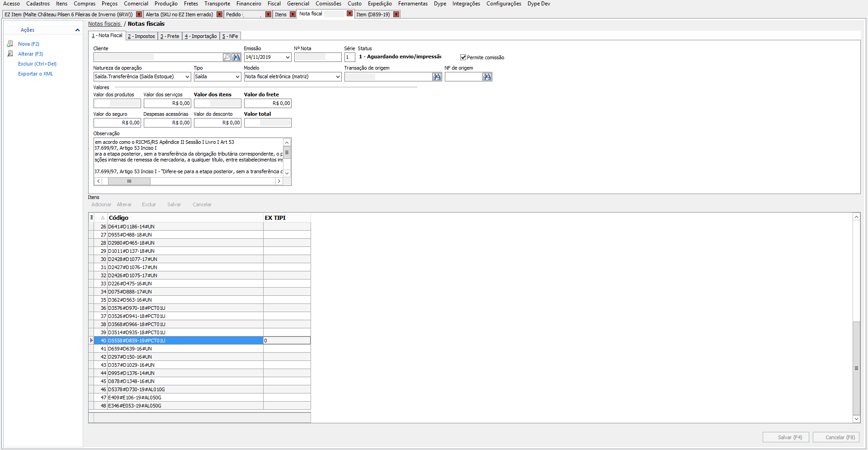868x450 pixels.
Task: Collapse the Ações panel chevron
Action: pyautogui.click(x=77, y=30)
